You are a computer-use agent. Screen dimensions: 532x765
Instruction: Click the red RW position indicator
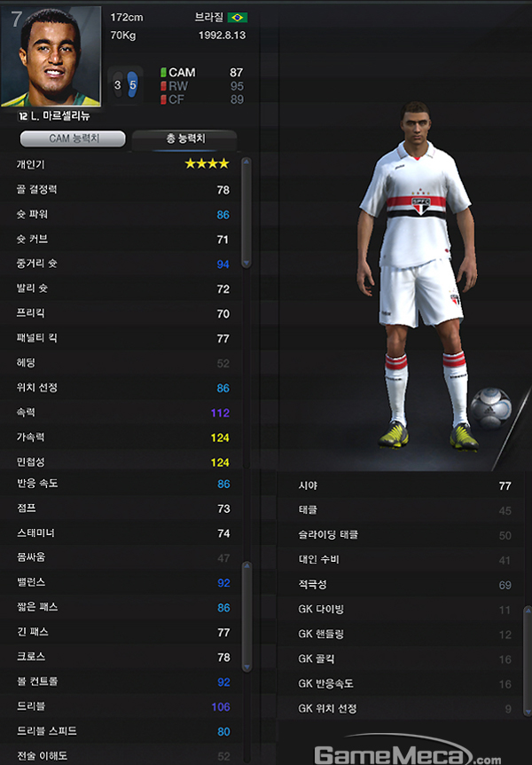pos(163,86)
